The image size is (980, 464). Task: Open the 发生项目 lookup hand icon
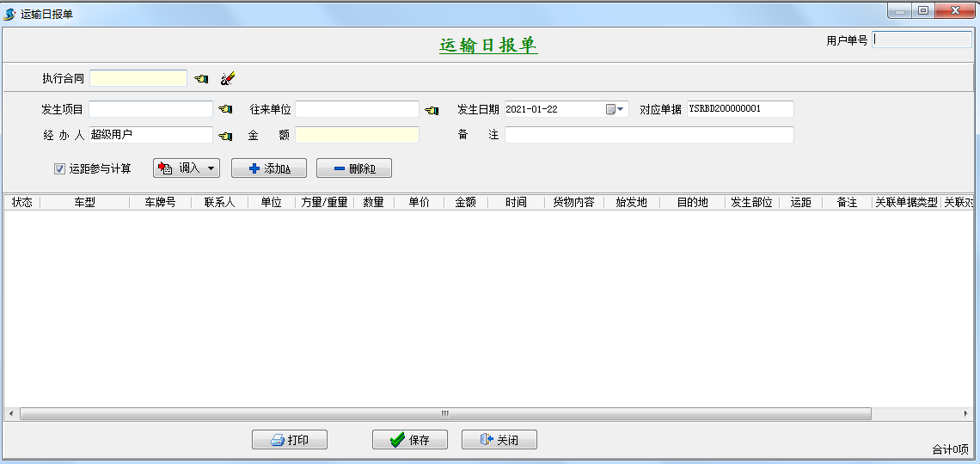tap(225, 110)
